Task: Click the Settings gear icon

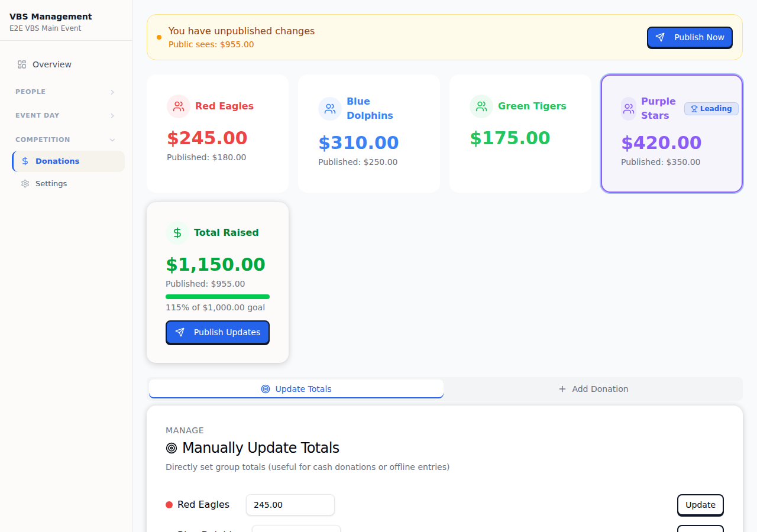Action: (25, 183)
